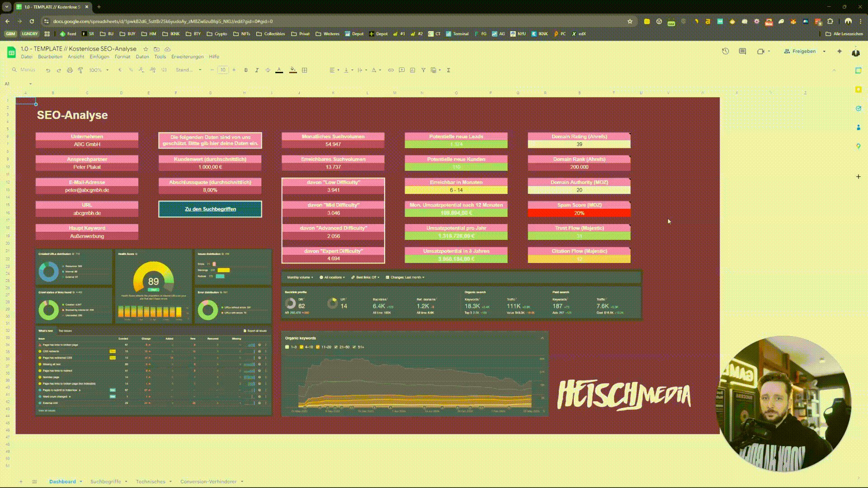Click the paint format roller icon
The image size is (868, 488).
[80, 70]
